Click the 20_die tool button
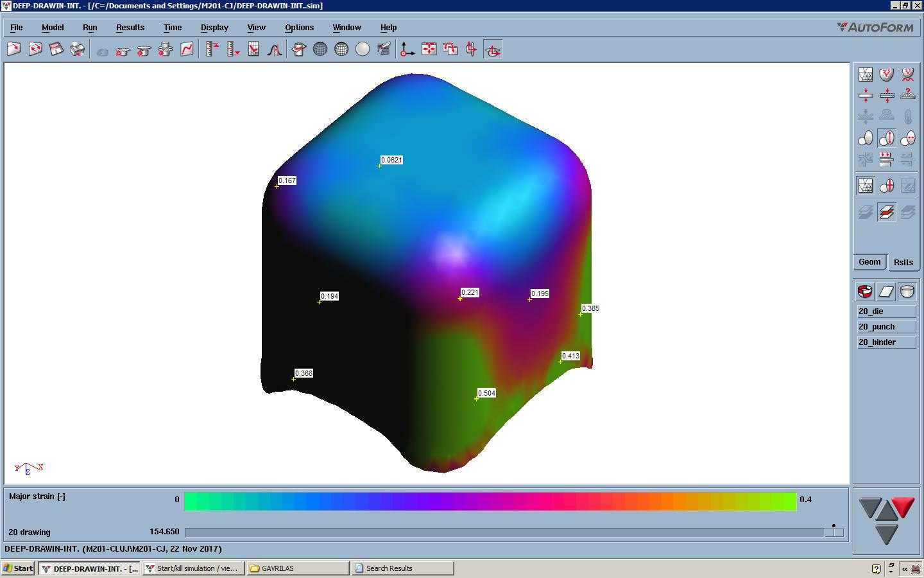Screen dimensions: 924x578 887,311
